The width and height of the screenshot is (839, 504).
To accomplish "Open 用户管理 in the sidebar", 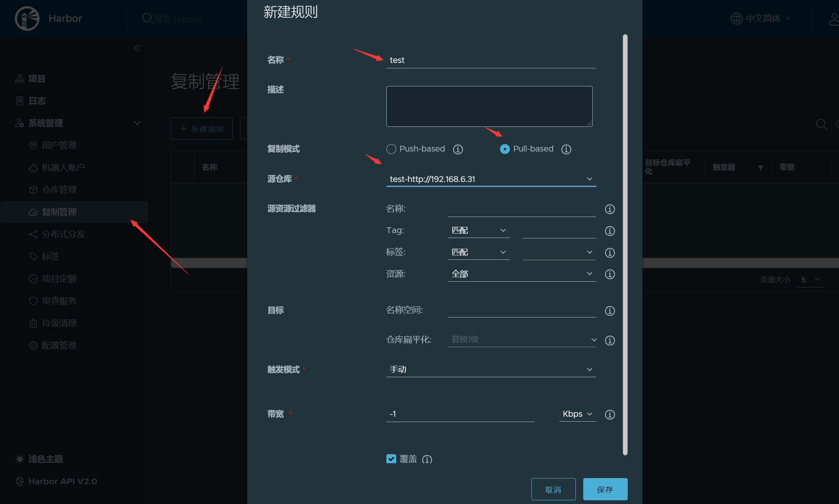I will 59,145.
